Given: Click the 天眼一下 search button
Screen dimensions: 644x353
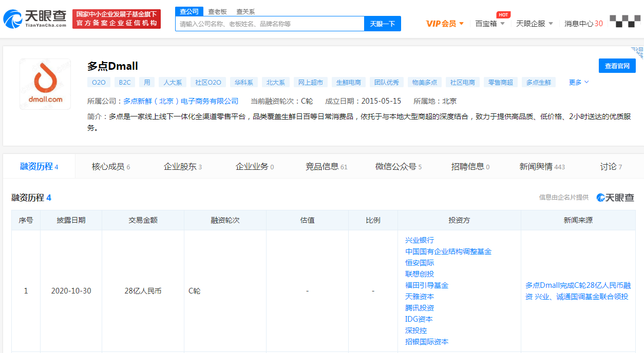Looking at the screenshot, I should pyautogui.click(x=383, y=24).
